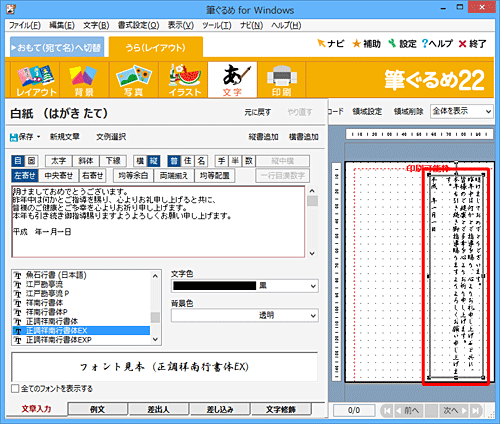The height and width of the screenshot is (424, 500).
Task: Open the 写真 photo tool
Action: coord(133,80)
